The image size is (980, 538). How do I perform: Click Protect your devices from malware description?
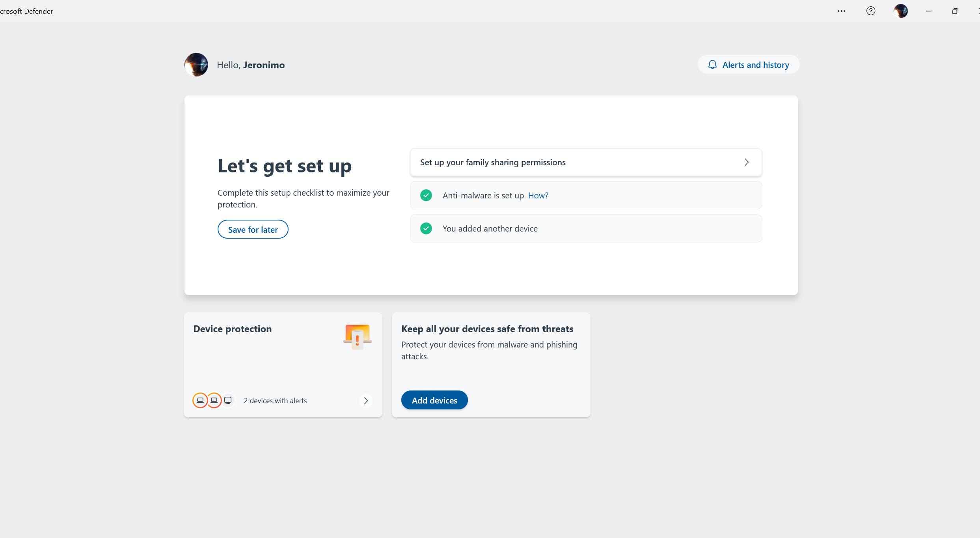489,350
